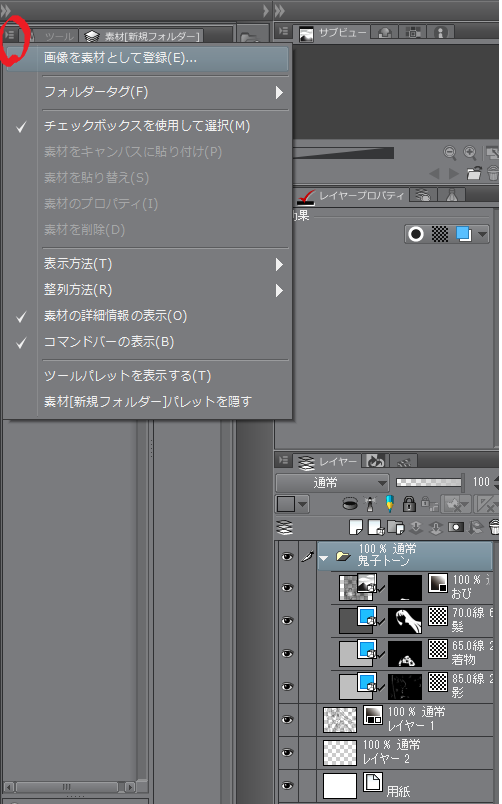502x804 pixels.
Task: Click the blue layer color effect icon
Action: point(464,234)
